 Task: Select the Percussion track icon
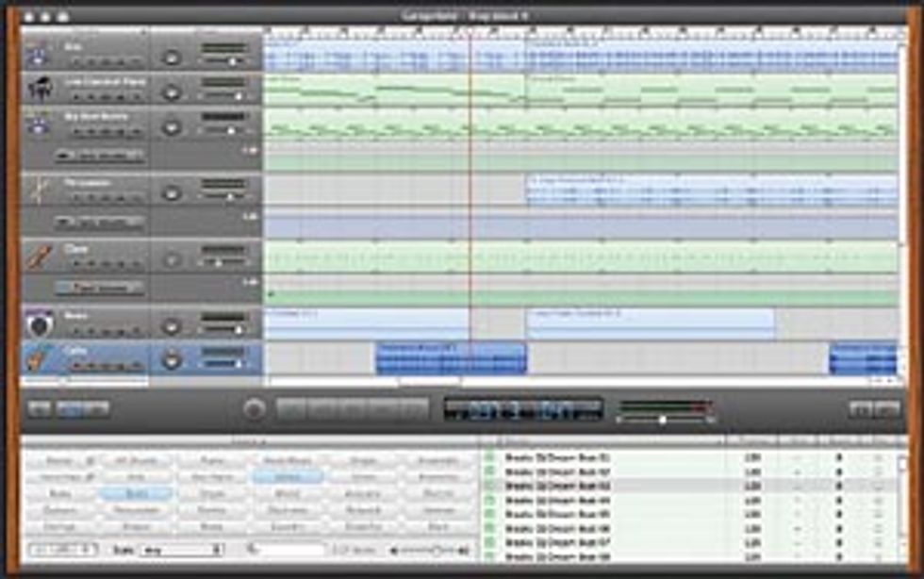pos(39,190)
